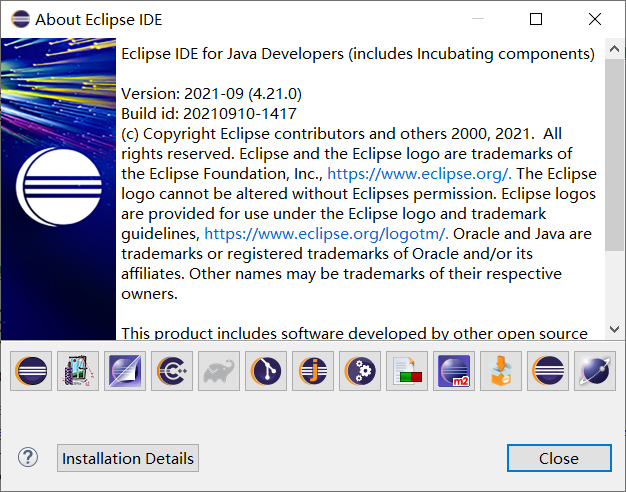Click the C/C++ CDT feature icon
The height and width of the screenshot is (492, 626).
click(x=172, y=371)
